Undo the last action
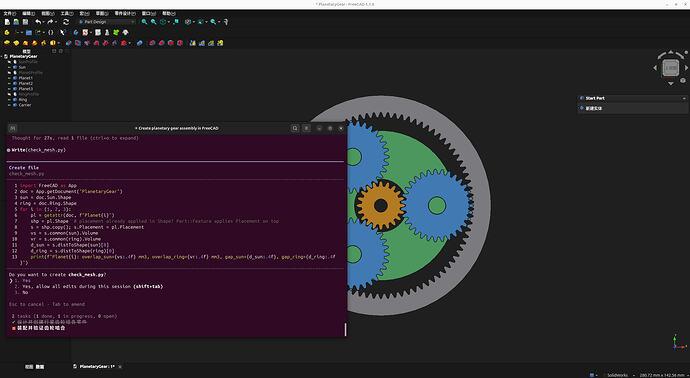 click(38, 22)
